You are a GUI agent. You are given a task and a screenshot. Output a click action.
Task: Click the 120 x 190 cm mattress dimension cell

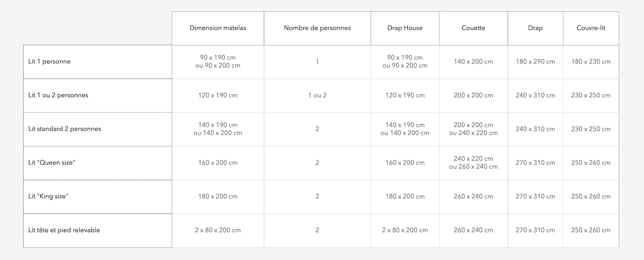tap(218, 95)
